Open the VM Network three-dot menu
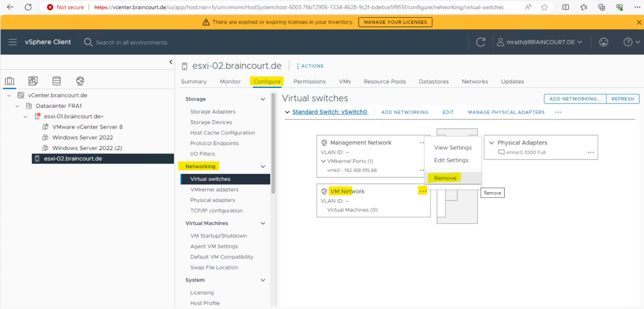 tap(423, 191)
